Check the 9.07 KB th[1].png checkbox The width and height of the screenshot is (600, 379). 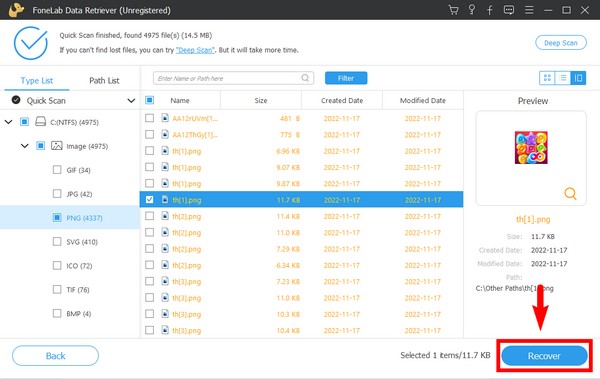[x=149, y=167]
